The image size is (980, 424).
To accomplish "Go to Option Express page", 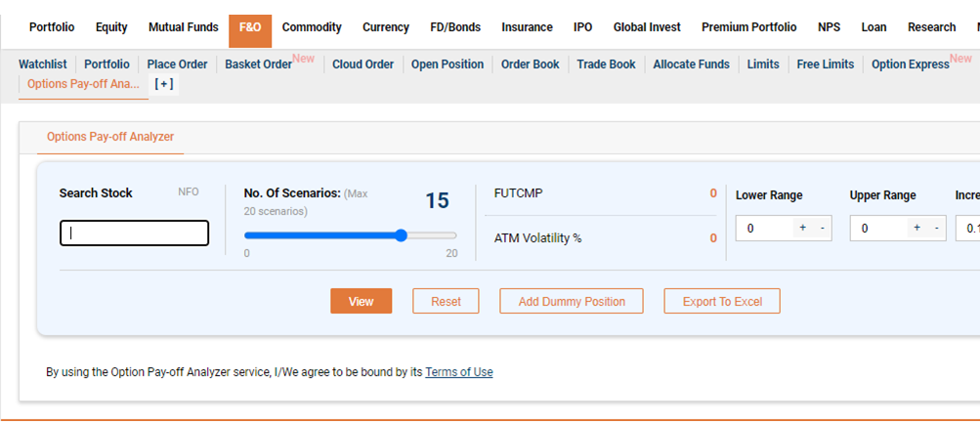I will [x=910, y=64].
